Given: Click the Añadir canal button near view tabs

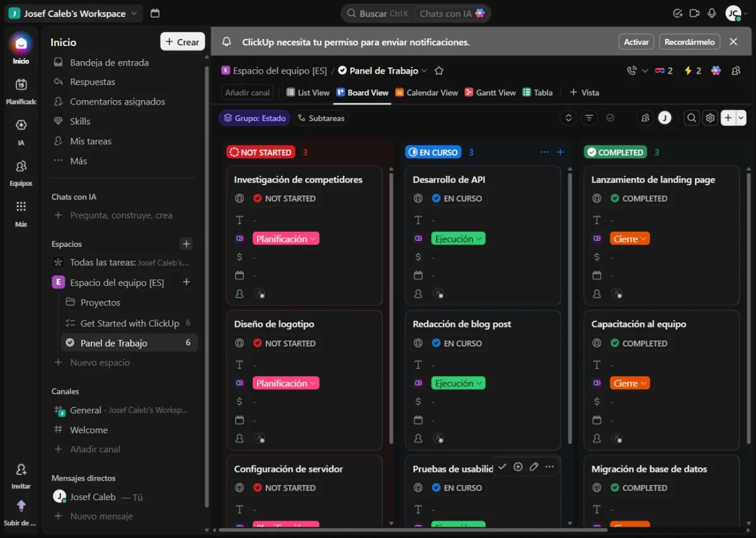Looking at the screenshot, I should pyautogui.click(x=248, y=93).
